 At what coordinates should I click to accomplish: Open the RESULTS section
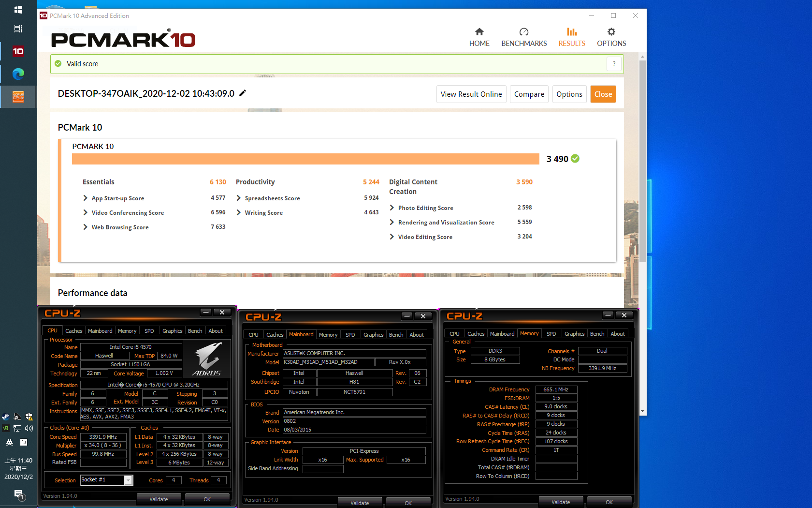572,37
